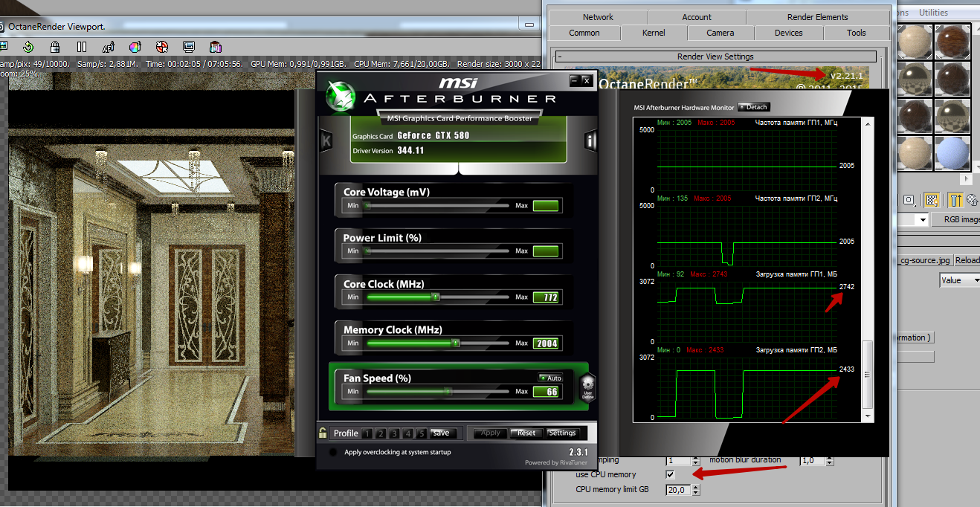Adjust the Fan Speed slider handle
Viewport: 980px width, 507px height.
click(x=448, y=391)
